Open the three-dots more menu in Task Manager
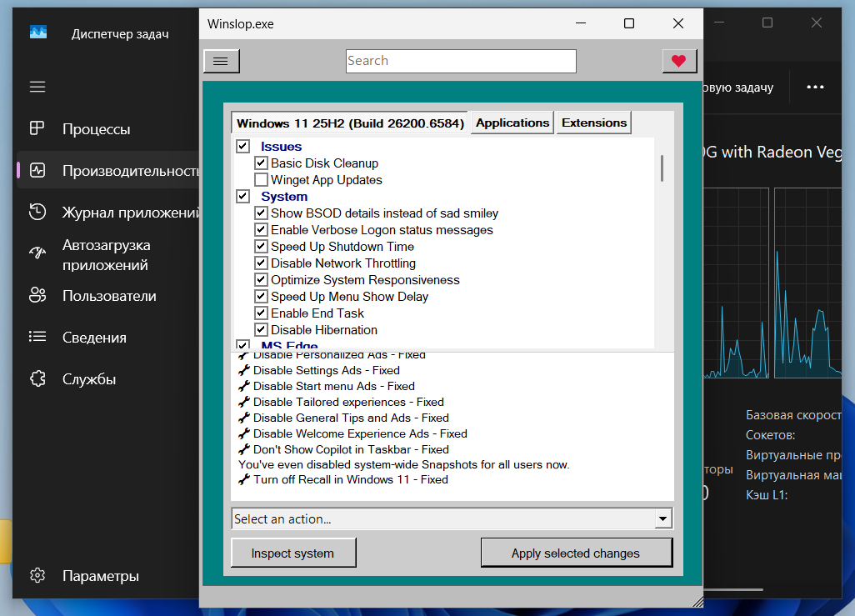This screenshot has width=855, height=616. pyautogui.click(x=815, y=88)
